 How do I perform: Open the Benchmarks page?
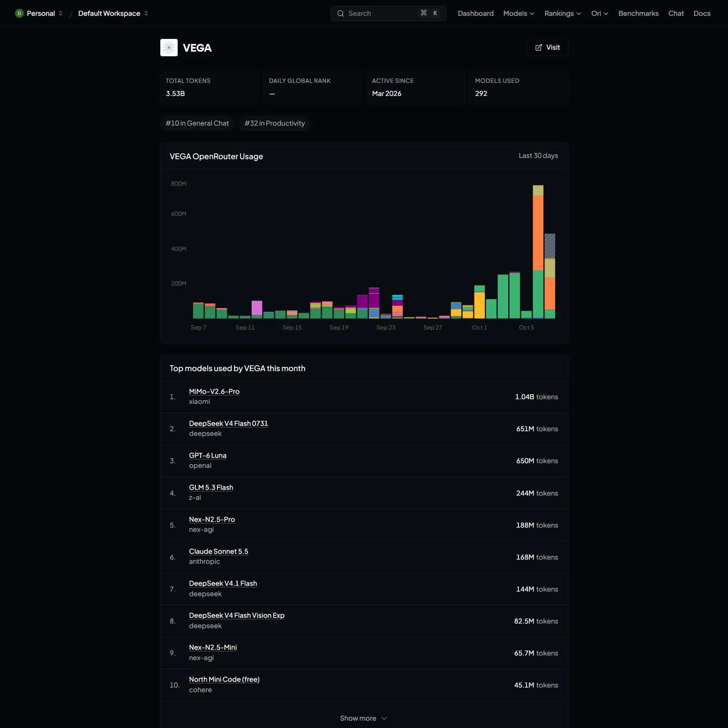pos(638,13)
